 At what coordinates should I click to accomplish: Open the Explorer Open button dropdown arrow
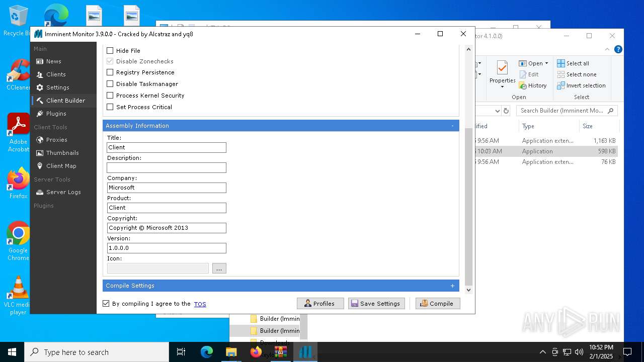[x=547, y=63]
